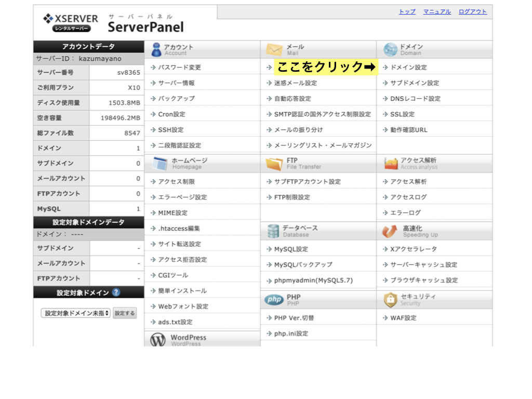Open Cron設定

171,114
